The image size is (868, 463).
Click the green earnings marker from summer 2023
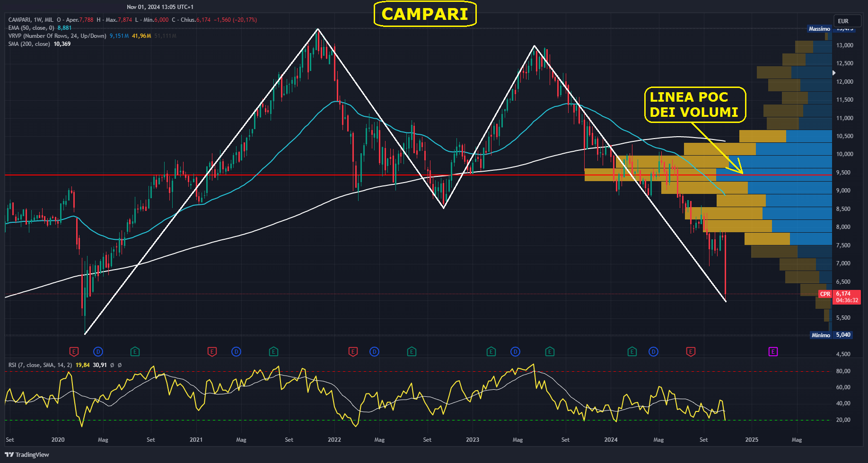550,351
